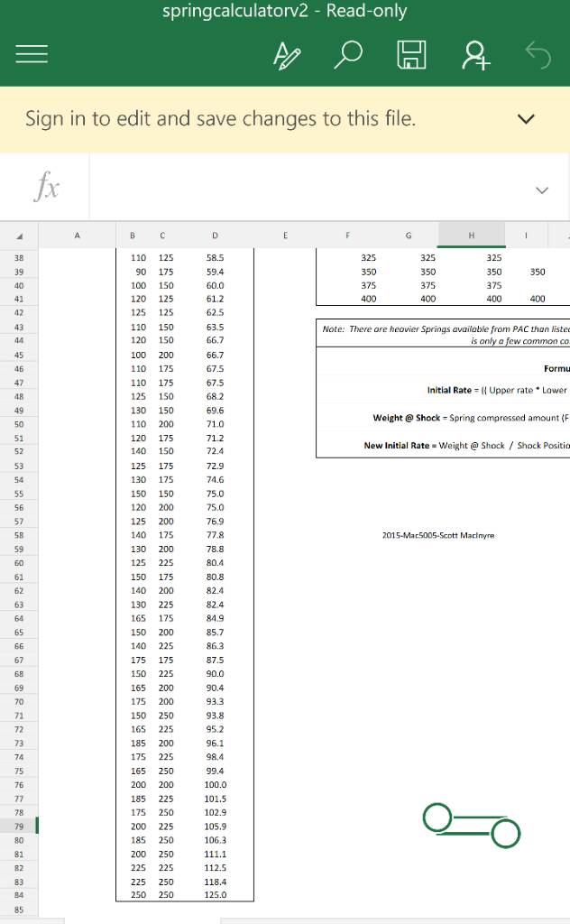Screen dimensions: 570x924
Task: Click the fx function icon
Action: pyautogui.click(x=47, y=189)
